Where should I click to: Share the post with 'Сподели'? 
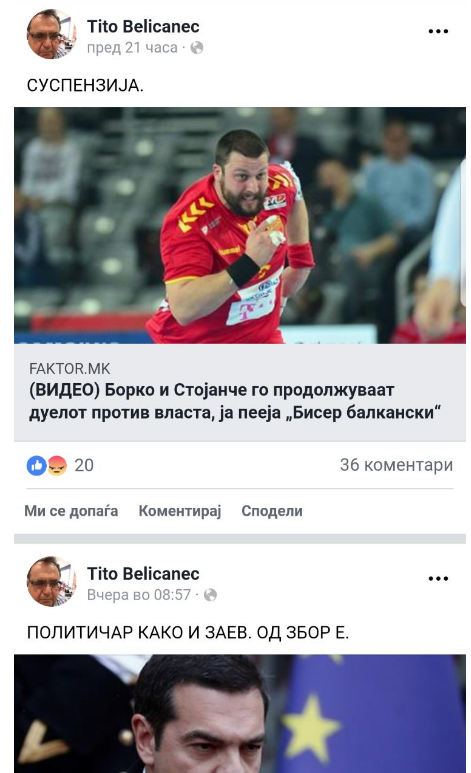(272, 511)
